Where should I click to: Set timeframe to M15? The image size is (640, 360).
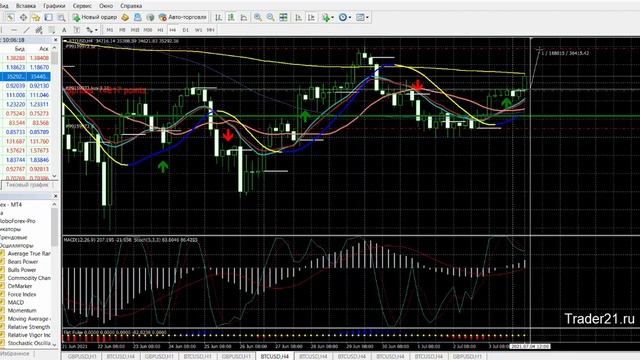(135, 30)
